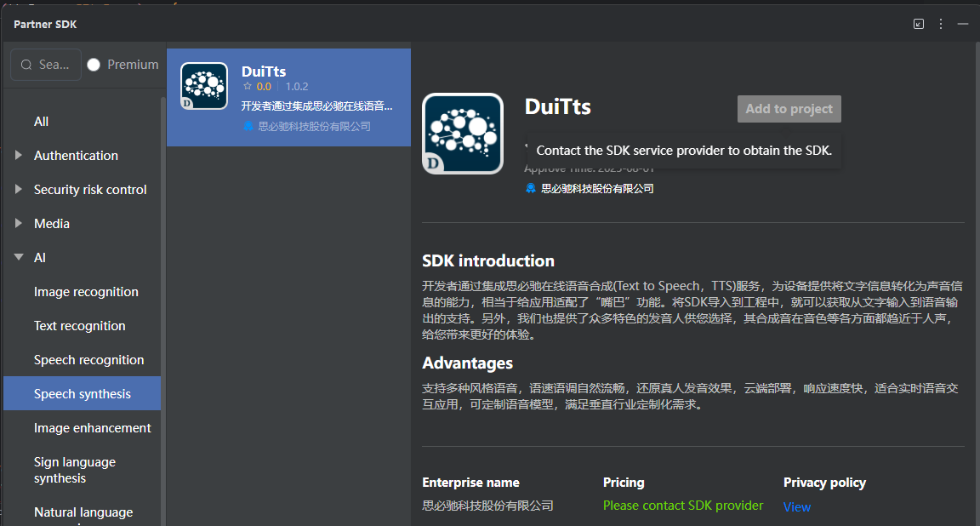Click the SDK introduction heading
This screenshot has width=980, height=526.
488,260
